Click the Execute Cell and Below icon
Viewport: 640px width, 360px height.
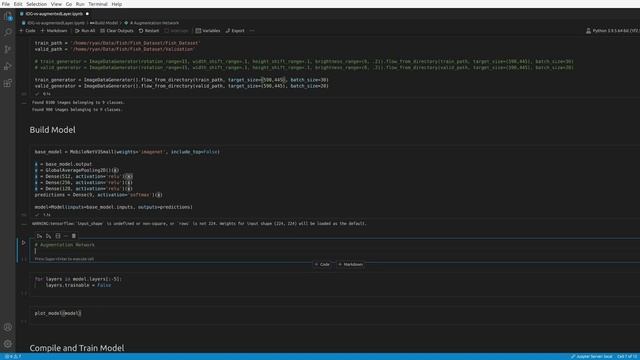[48, 236]
